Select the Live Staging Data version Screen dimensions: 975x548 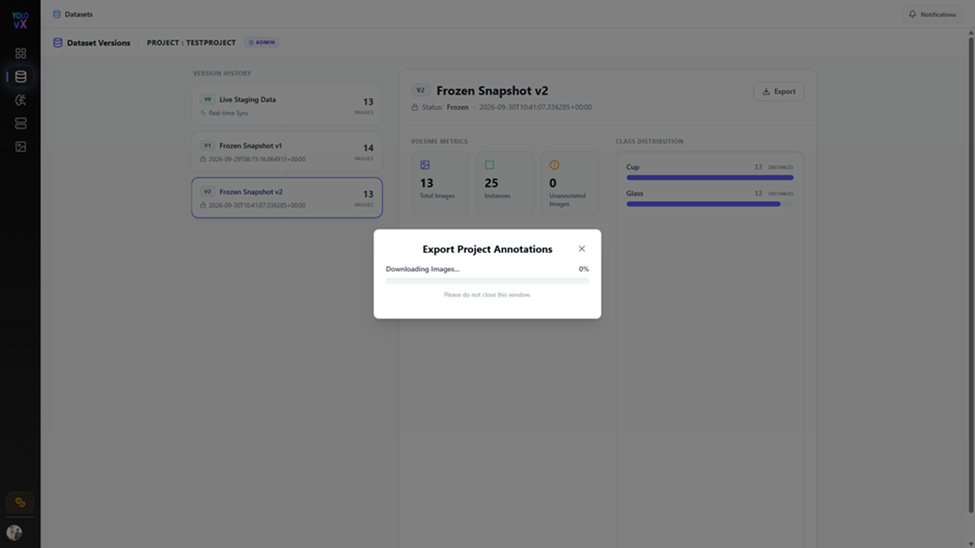pyautogui.click(x=287, y=105)
